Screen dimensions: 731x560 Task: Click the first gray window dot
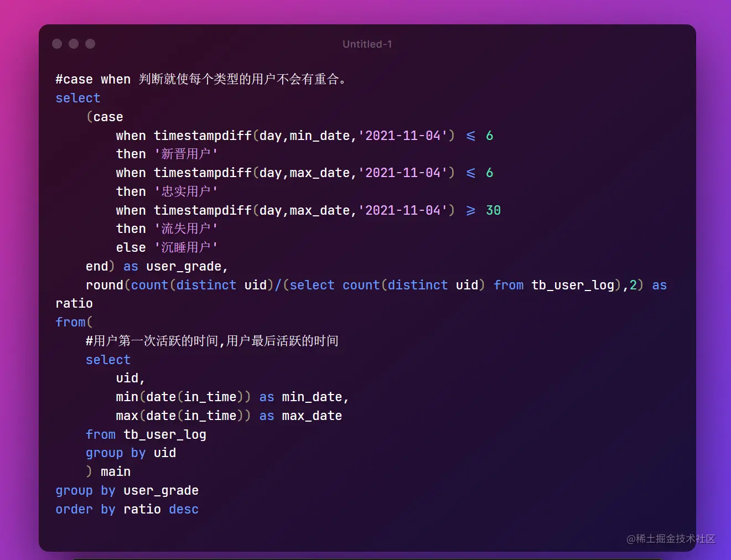tap(57, 44)
